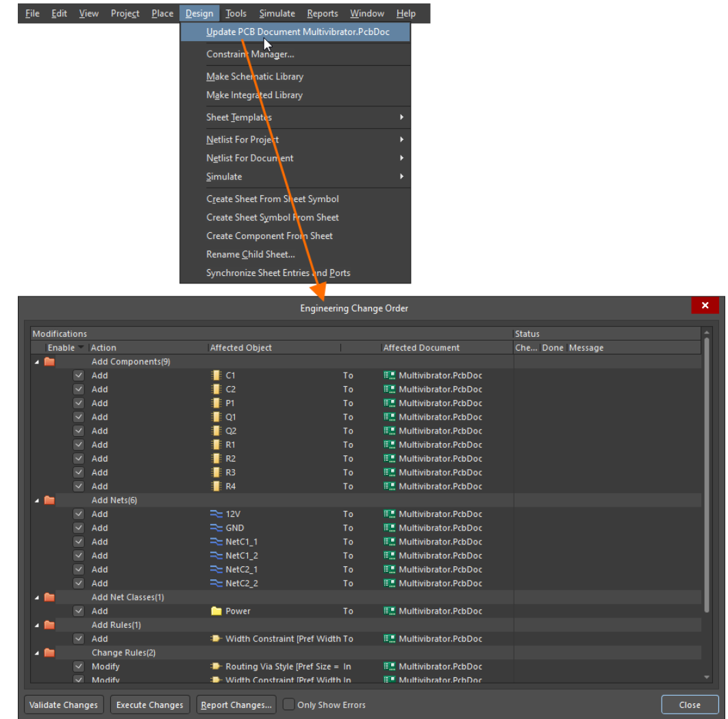Click the modifications list vertical scrollbar
This screenshot has width=728, height=719.
pyautogui.click(x=707, y=479)
